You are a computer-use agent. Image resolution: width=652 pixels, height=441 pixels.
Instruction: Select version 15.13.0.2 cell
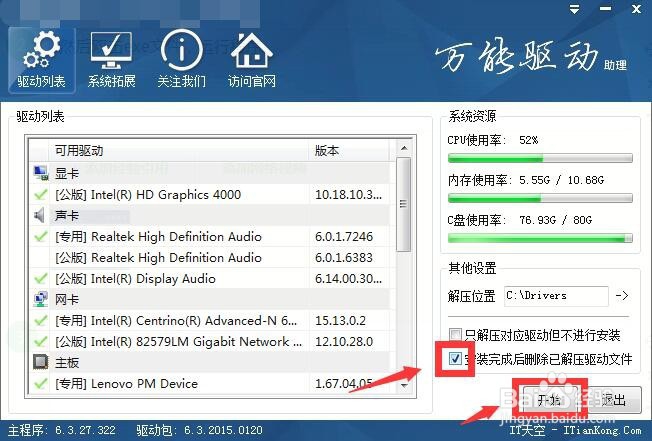pyautogui.click(x=340, y=320)
